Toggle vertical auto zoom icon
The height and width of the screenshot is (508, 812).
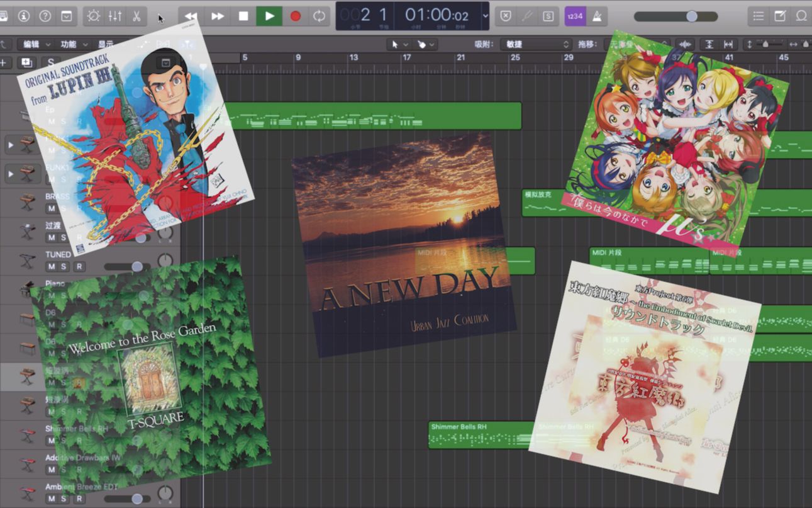coord(709,44)
